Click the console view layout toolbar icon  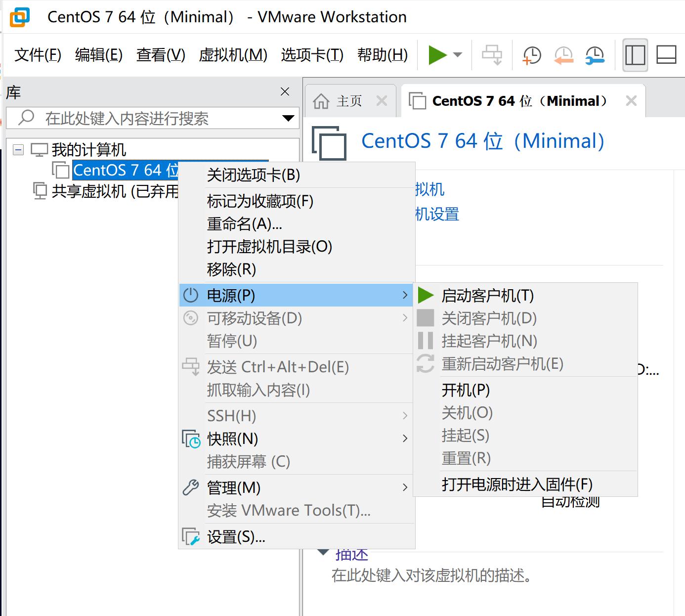point(666,55)
